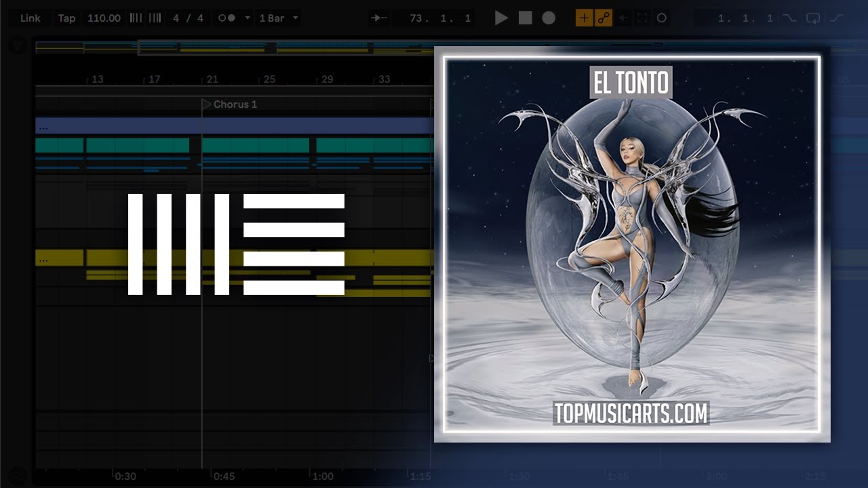The width and height of the screenshot is (868, 488).
Task: Click bar 17 in the beat ruler
Action: pyautogui.click(x=154, y=79)
